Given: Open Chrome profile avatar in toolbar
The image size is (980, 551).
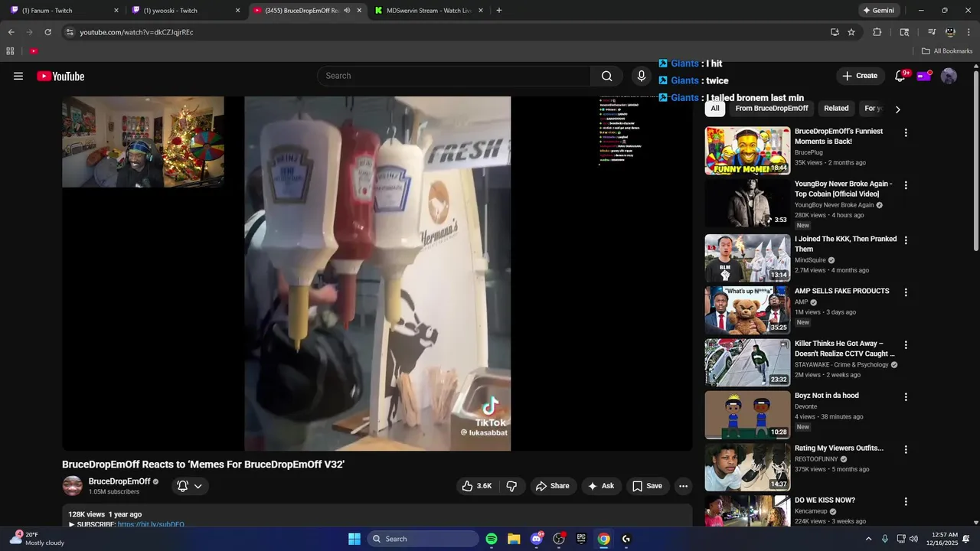Looking at the screenshot, I should click(950, 32).
